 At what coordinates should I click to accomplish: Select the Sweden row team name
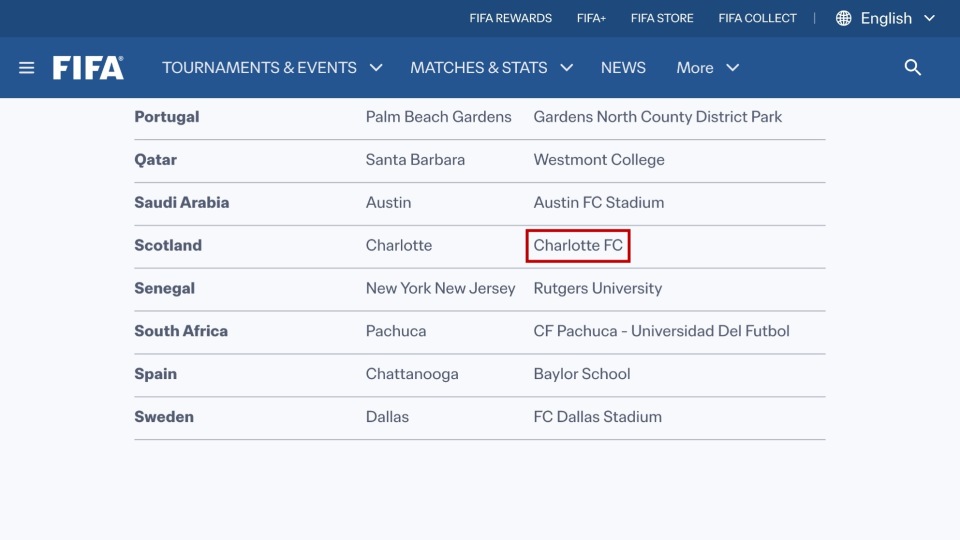(164, 417)
